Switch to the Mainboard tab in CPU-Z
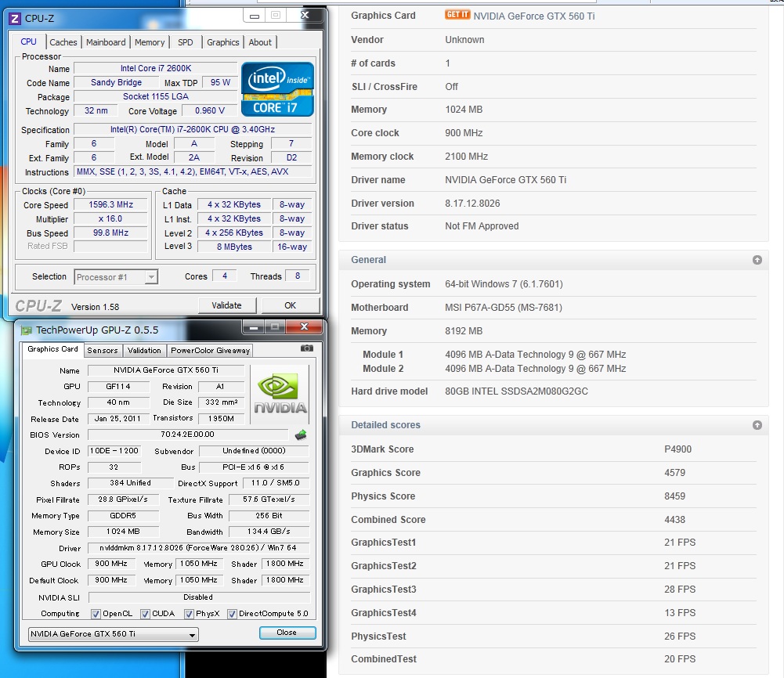 click(106, 42)
